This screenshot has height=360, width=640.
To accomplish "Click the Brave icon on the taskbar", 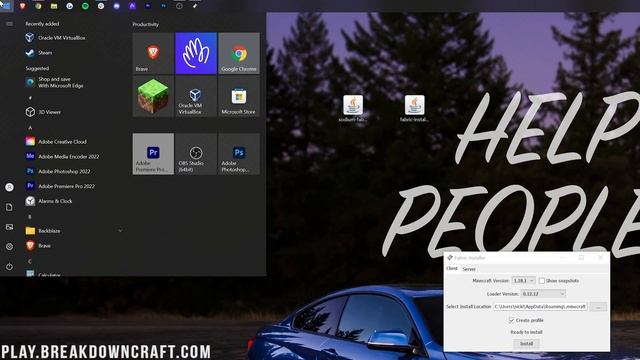I will [22, 6].
